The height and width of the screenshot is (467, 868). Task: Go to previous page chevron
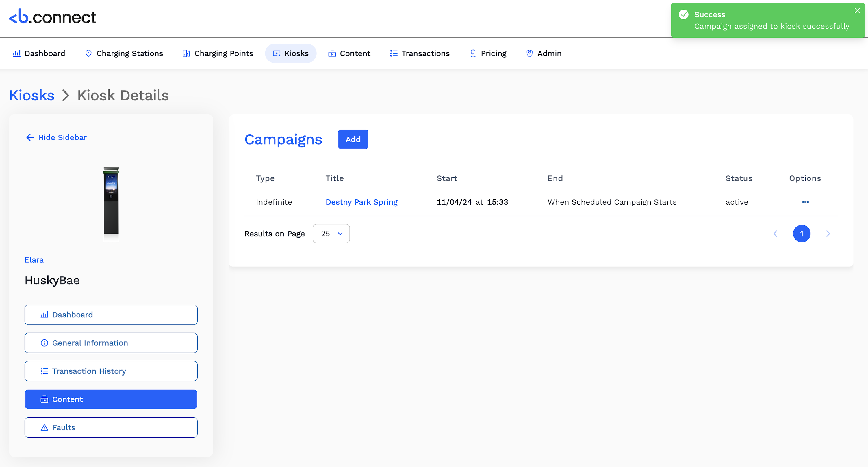775,233
